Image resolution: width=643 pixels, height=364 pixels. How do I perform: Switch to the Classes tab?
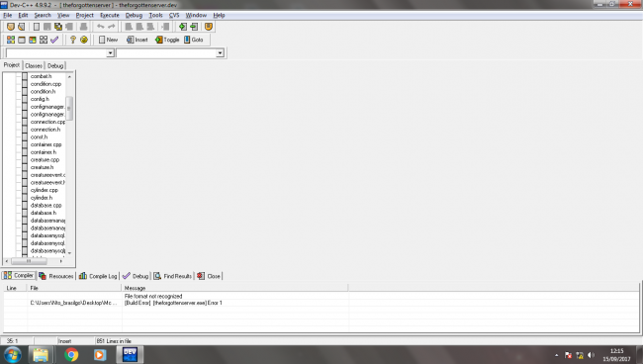click(34, 65)
